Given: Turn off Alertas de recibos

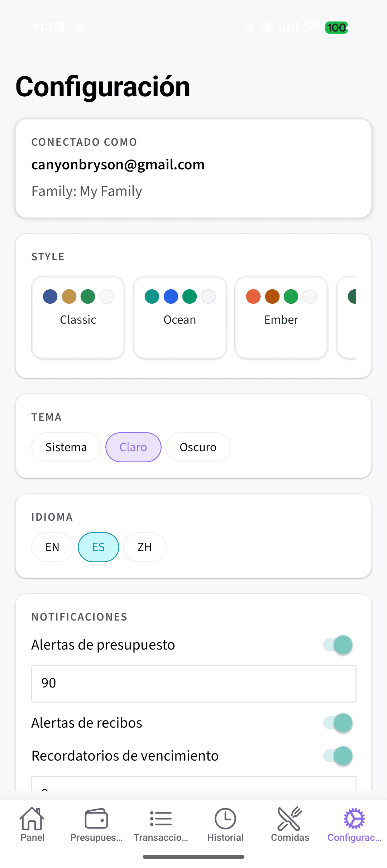Looking at the screenshot, I should point(339,723).
